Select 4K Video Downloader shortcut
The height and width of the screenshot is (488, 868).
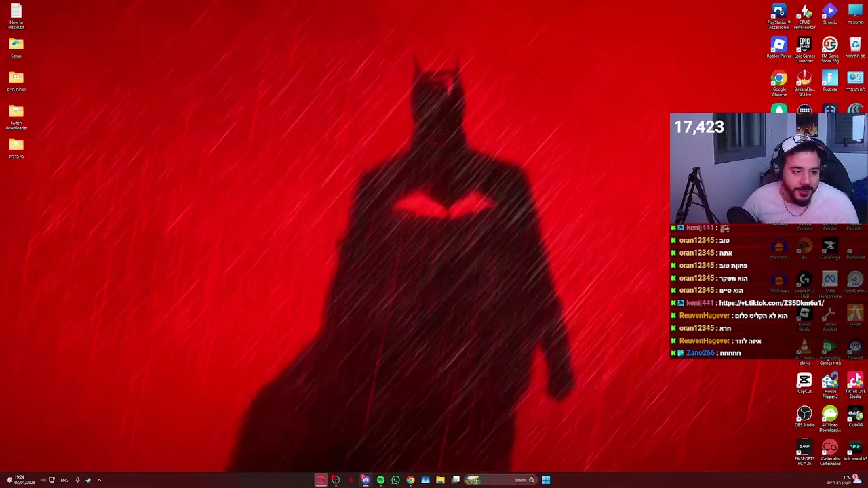tap(830, 420)
